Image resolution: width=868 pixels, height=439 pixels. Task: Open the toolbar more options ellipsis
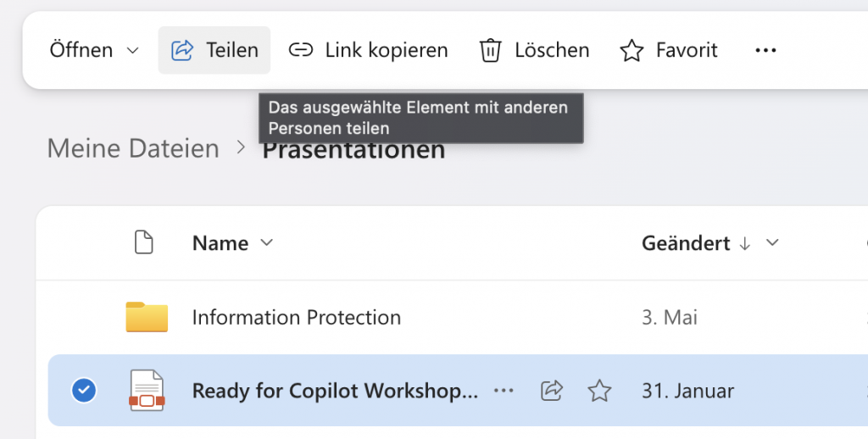coord(765,51)
